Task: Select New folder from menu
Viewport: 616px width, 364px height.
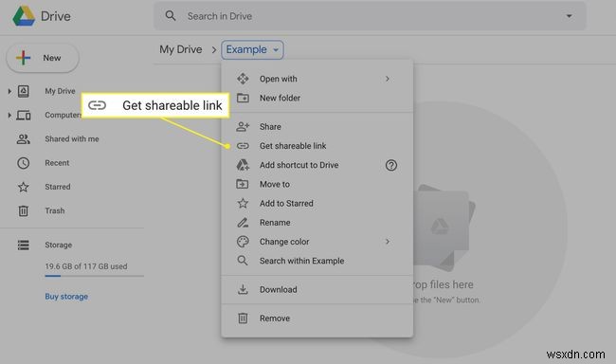Action: coord(317,99)
